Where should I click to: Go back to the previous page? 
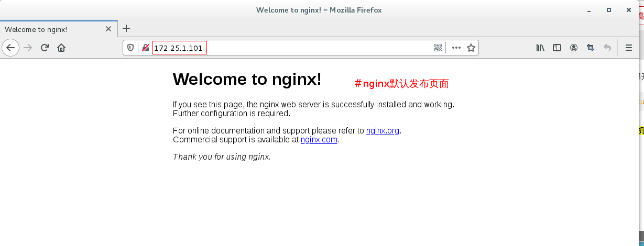(10, 48)
